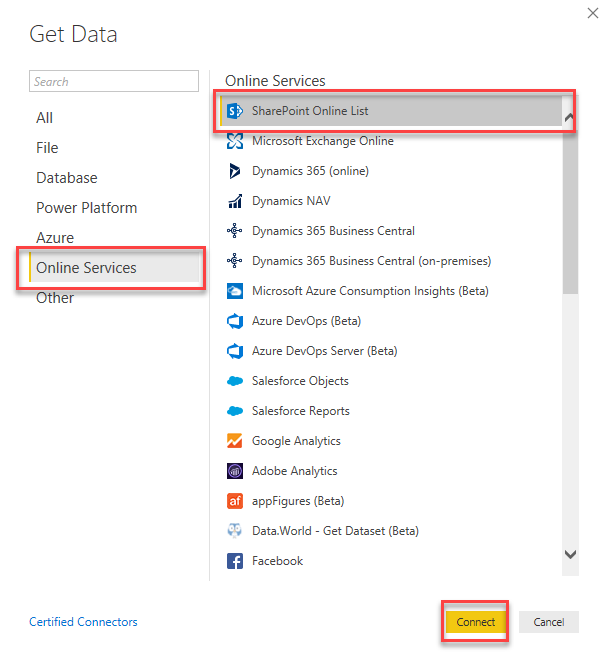Image resolution: width=609 pixels, height=662 pixels.
Task: Click into the Search box
Action: point(114,82)
